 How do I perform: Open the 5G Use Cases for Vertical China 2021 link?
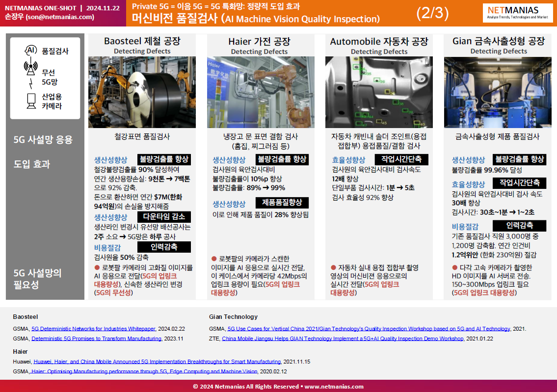click(x=369, y=329)
